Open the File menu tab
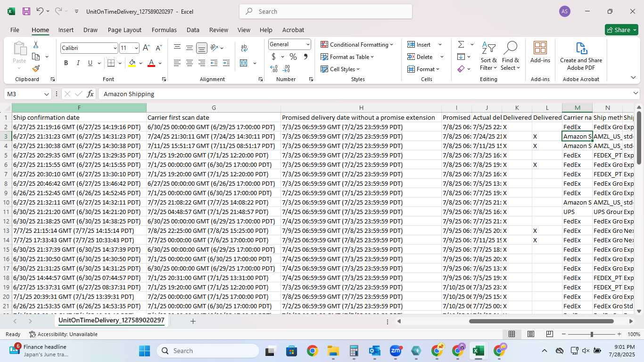The width and height of the screenshot is (644, 362). coord(15,30)
